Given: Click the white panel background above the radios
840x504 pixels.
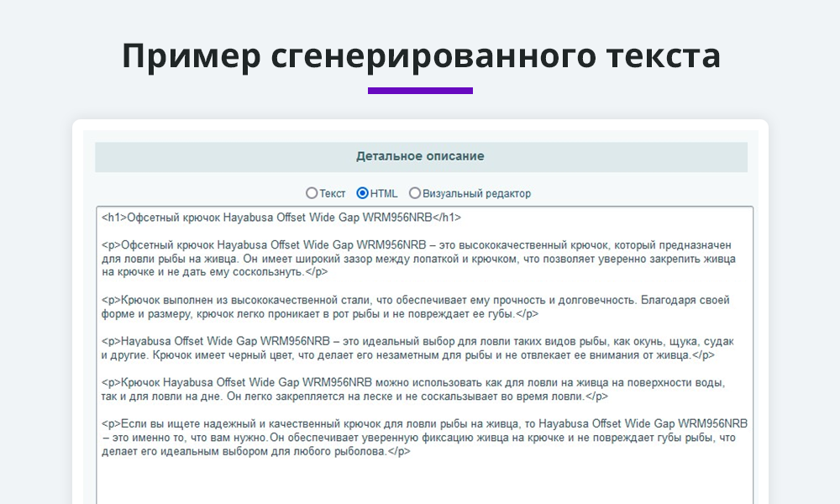Looking at the screenshot, I should click(x=420, y=176).
